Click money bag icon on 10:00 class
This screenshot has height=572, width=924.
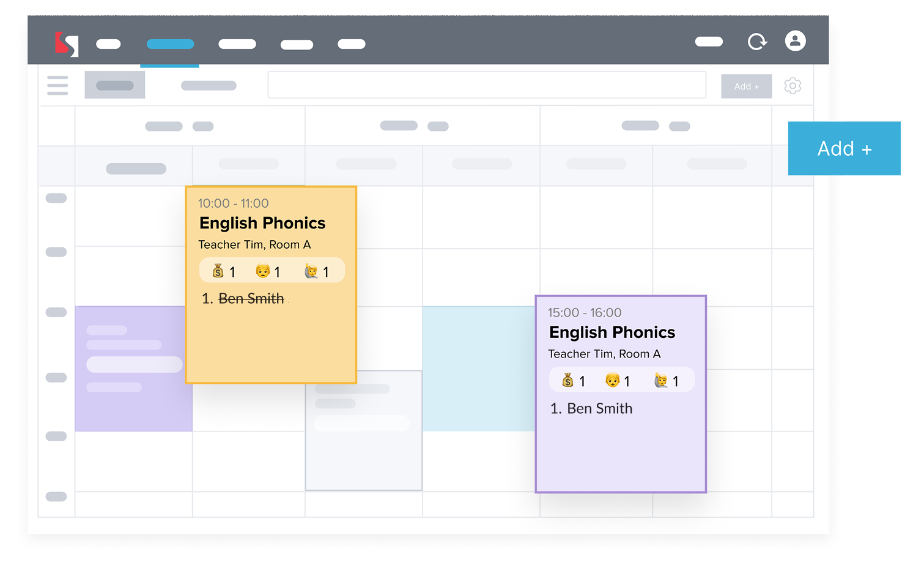pos(218,271)
